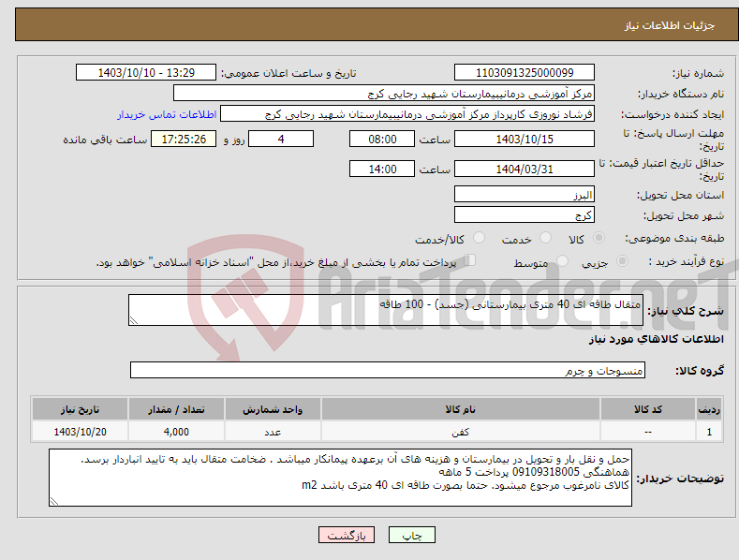The height and width of the screenshot is (560, 739).
Task: Click the goods group field منسوجات و چرم
Action: click(388, 370)
